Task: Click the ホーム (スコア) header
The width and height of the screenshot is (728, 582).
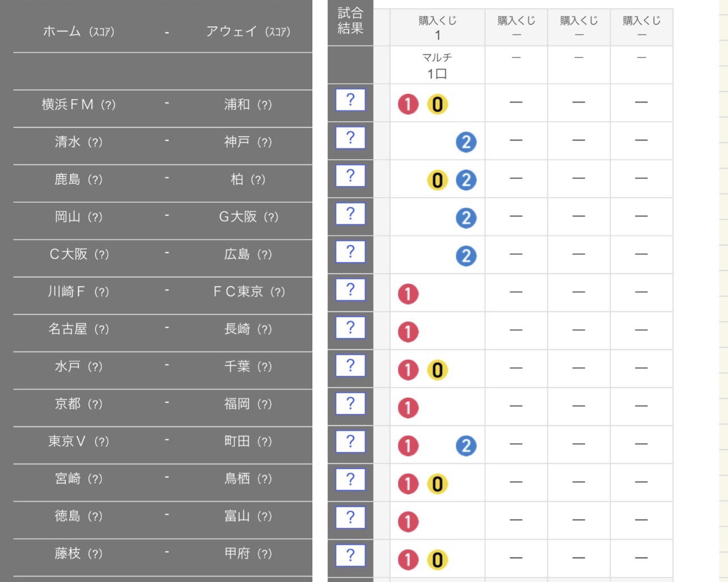Action: 79,32
